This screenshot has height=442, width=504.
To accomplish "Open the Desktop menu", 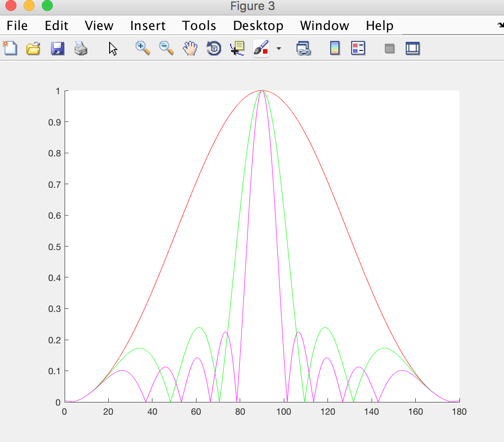I will coord(258,25).
